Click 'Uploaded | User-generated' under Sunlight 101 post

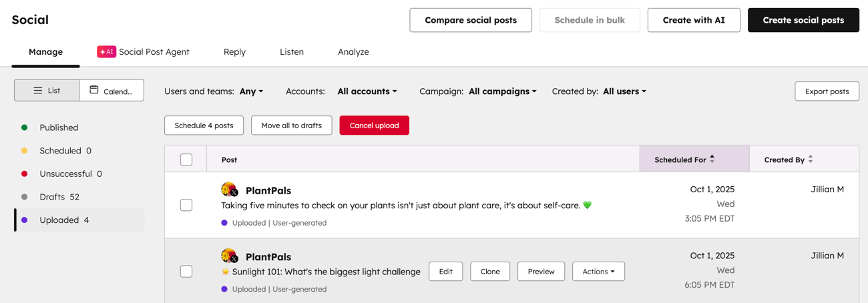pyautogui.click(x=279, y=289)
